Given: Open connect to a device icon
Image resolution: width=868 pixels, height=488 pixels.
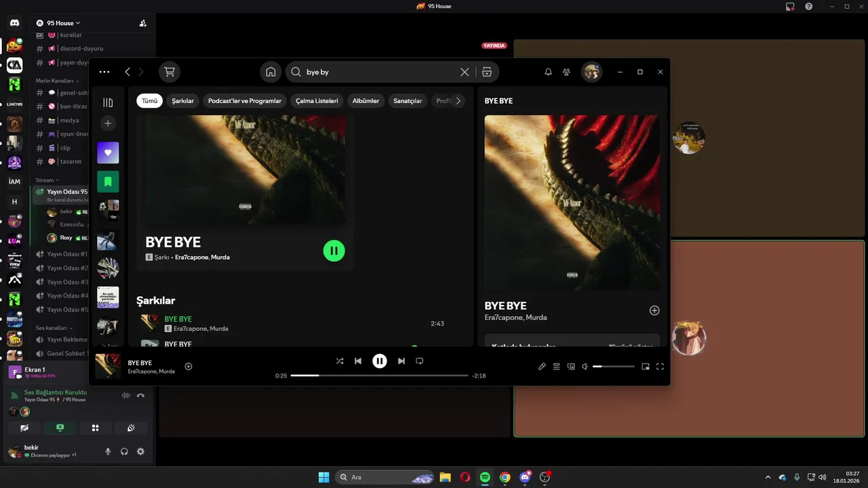Looking at the screenshot, I should pyautogui.click(x=571, y=367).
